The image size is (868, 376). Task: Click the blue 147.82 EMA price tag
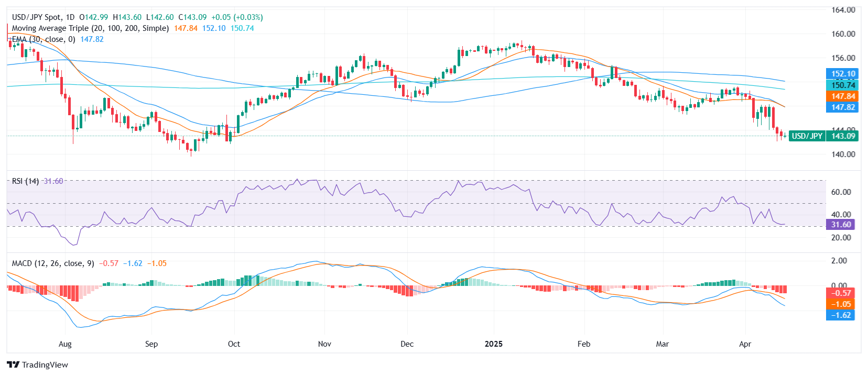(842, 107)
